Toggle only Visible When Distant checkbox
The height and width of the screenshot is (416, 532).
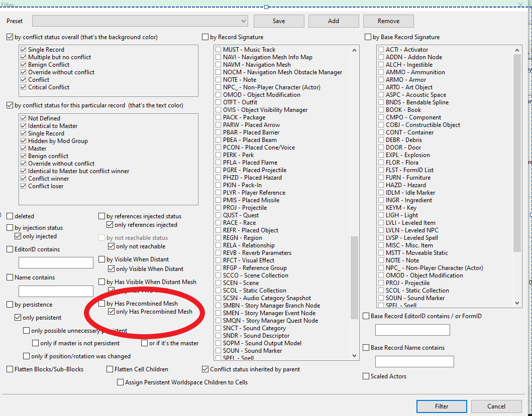point(112,268)
